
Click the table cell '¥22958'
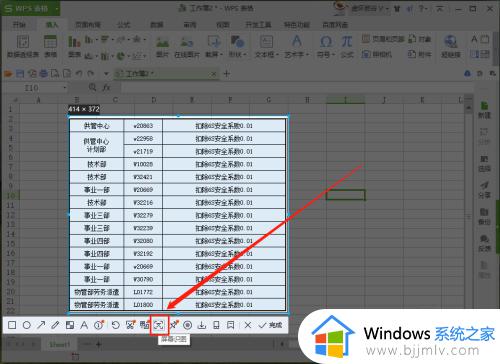coord(143,138)
